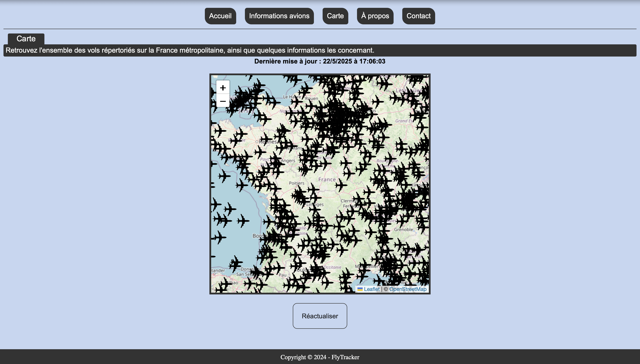Zoom out on the map
This screenshot has width=640, height=364.
(223, 101)
